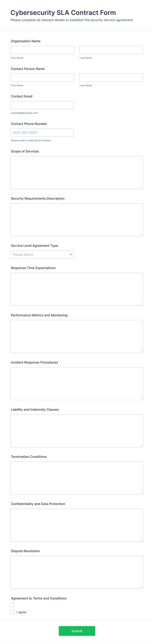Tick the I agree checkbox

tap(12, 612)
